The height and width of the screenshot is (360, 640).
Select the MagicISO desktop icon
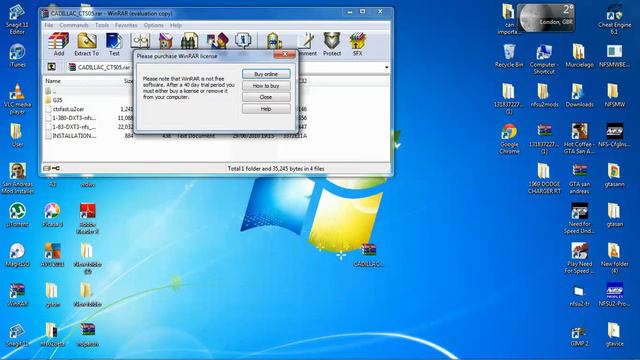pos(17,255)
